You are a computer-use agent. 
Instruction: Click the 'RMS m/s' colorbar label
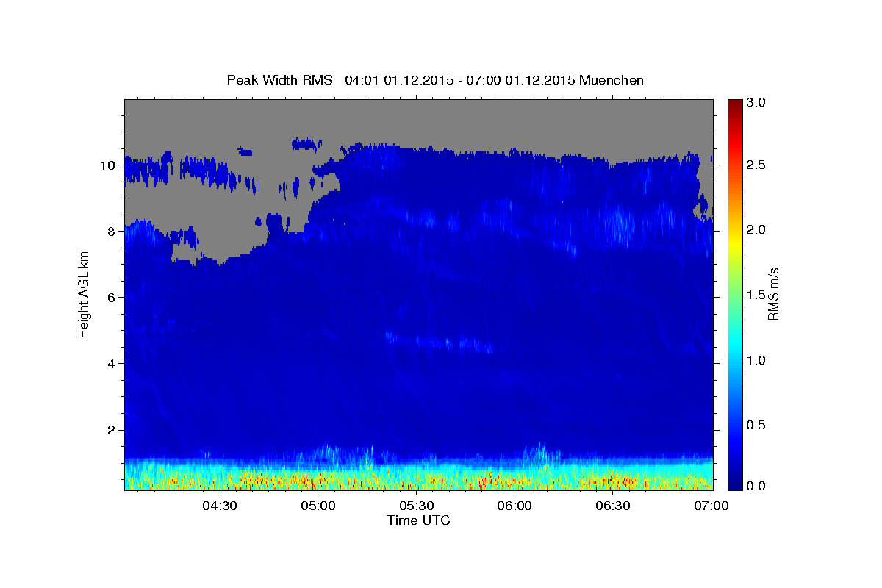click(772, 294)
